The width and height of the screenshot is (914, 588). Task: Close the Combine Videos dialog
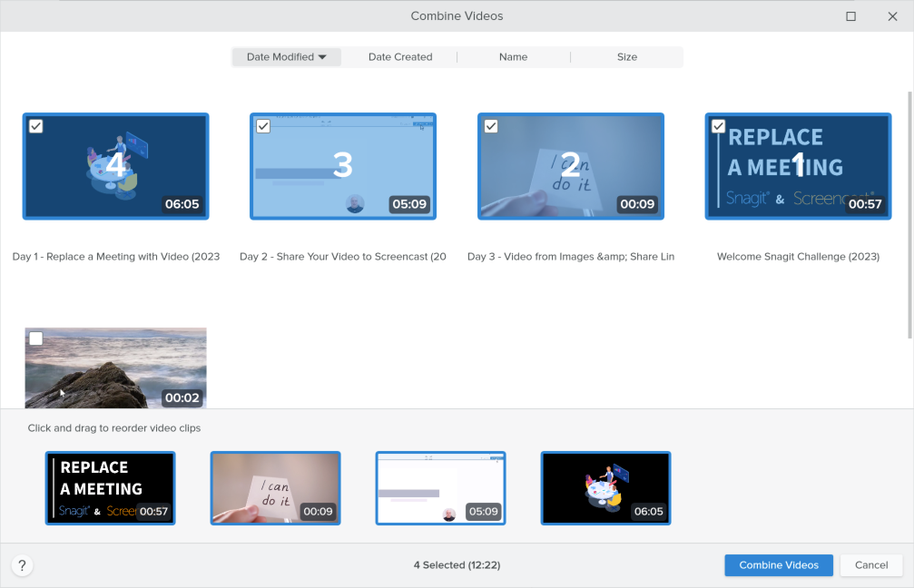click(x=892, y=16)
